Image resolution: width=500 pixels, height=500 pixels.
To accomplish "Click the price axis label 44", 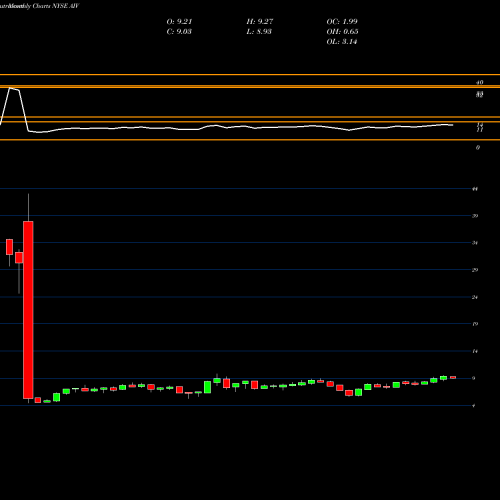I will [x=475, y=189].
